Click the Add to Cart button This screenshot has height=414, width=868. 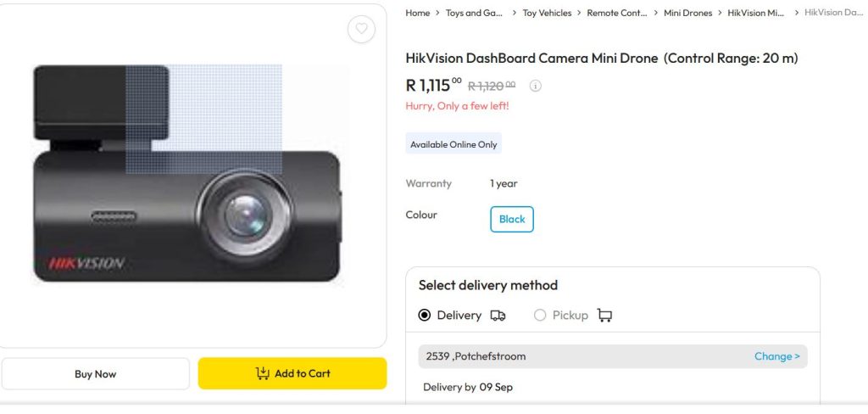point(292,373)
